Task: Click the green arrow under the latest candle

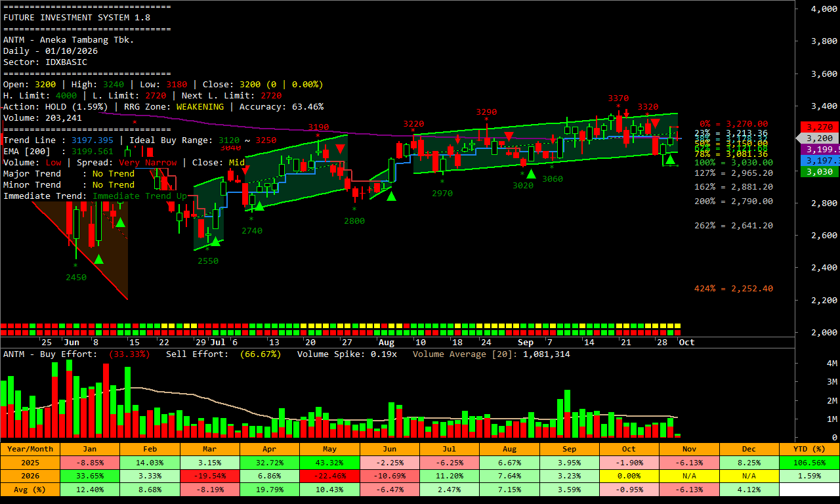Action: 670,159
